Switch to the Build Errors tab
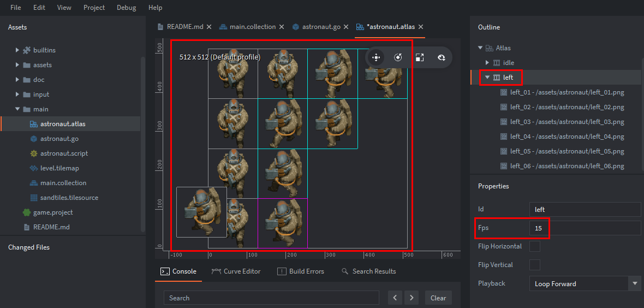644x308 pixels. coord(301,271)
